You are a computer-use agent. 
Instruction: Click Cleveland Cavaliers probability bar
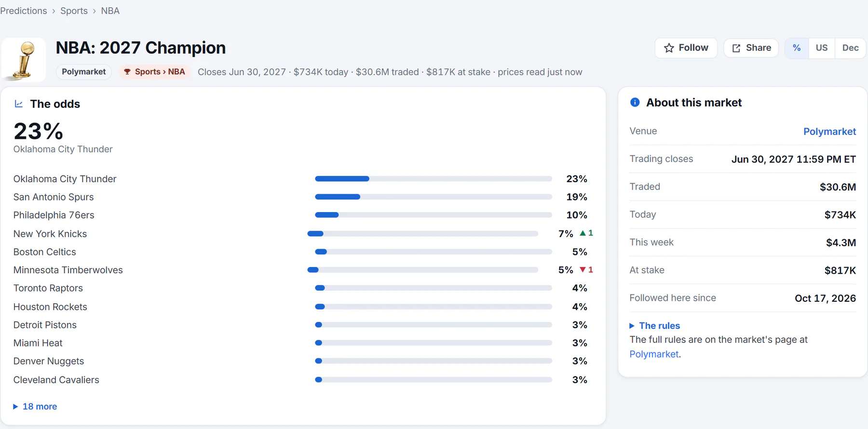434,380
